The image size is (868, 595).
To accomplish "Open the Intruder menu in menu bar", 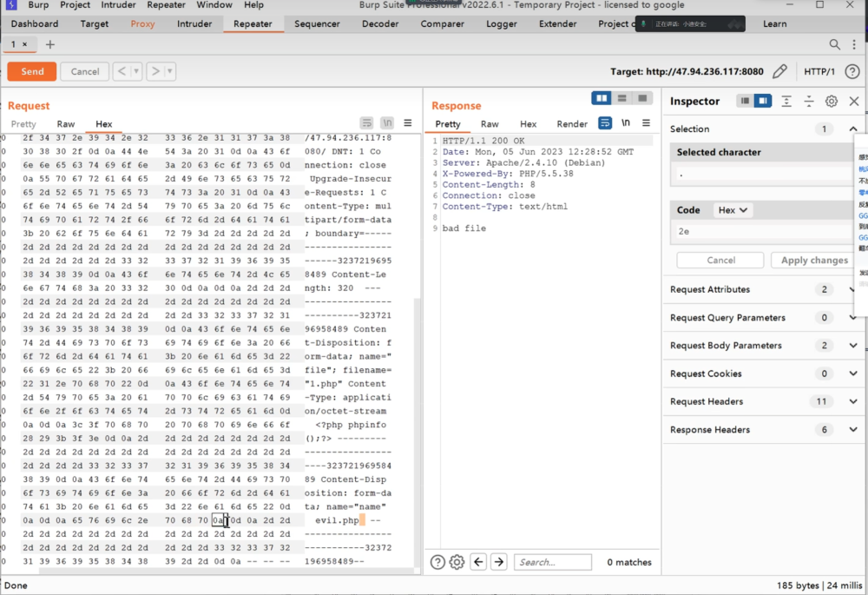I will 118,5.
